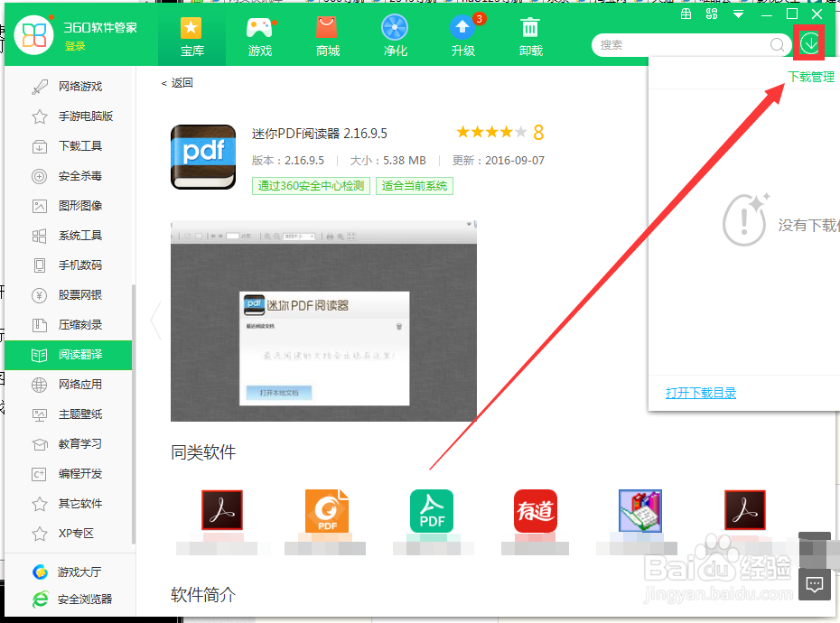Click the magnifier search icon
The image size is (840, 623).
778,45
